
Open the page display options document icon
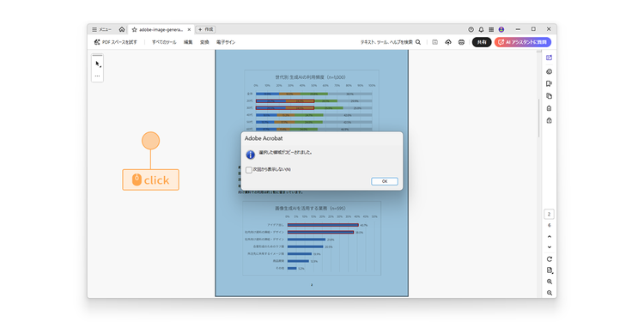click(x=550, y=270)
